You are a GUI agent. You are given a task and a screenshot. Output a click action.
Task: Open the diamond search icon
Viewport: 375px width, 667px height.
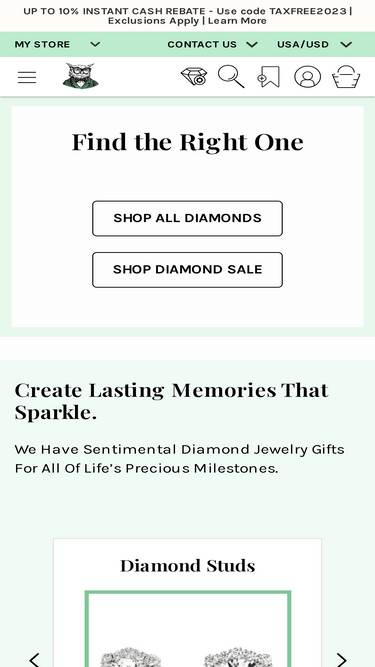194,77
